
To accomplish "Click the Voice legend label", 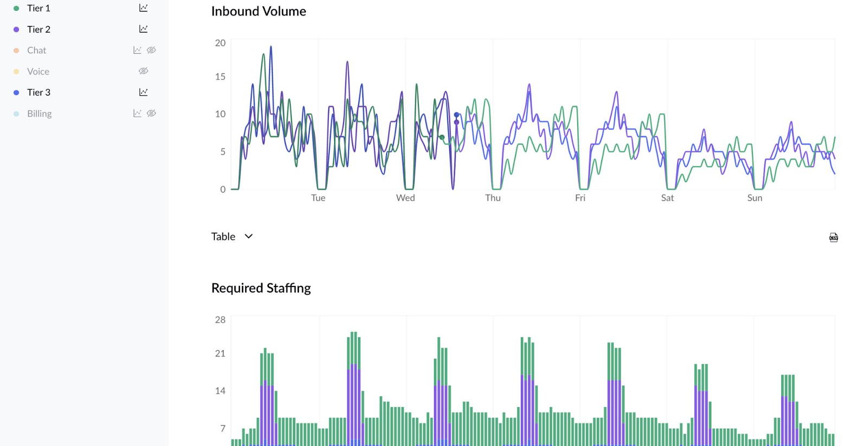I will click(38, 72).
